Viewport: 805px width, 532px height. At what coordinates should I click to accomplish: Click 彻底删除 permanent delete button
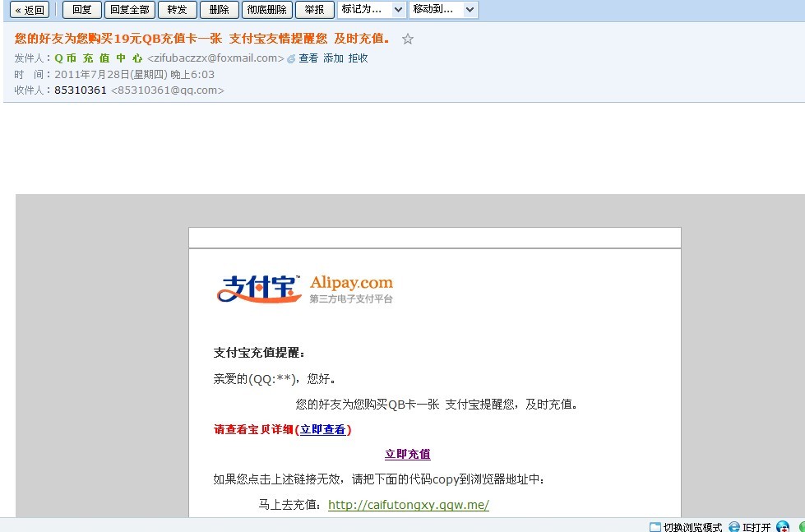pos(267,10)
